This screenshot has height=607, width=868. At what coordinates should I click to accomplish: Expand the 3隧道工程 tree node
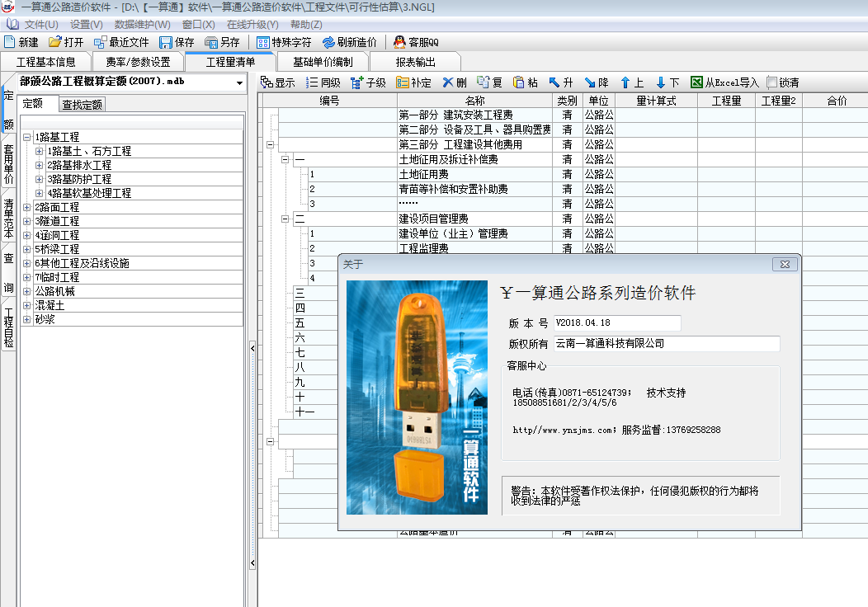pyautogui.click(x=26, y=221)
